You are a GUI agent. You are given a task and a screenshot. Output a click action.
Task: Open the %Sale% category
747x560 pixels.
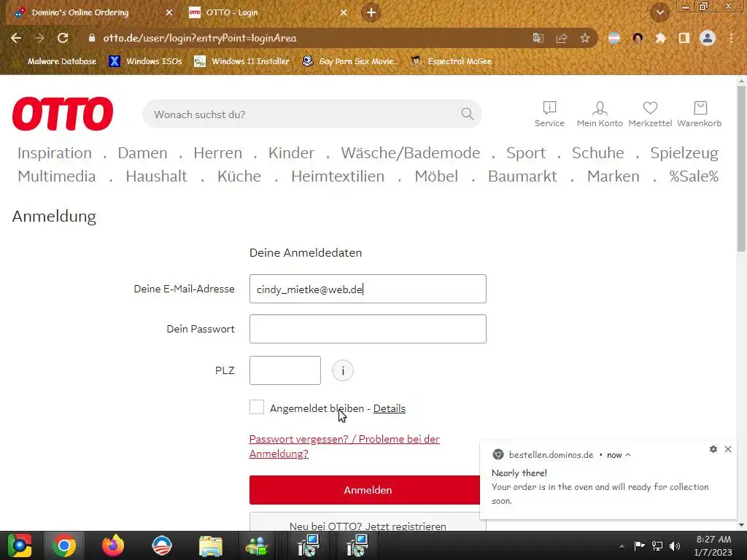[694, 176]
